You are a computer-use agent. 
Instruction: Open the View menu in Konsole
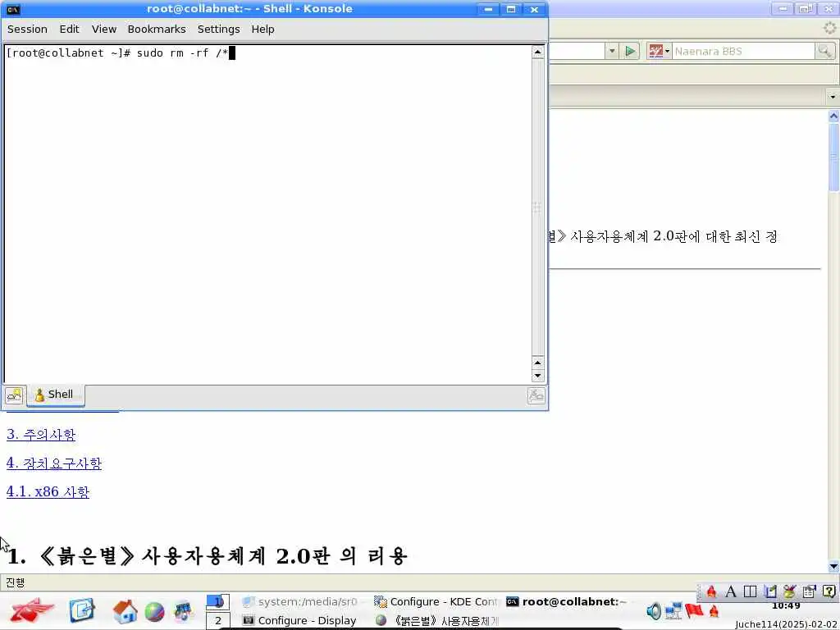[x=104, y=29]
